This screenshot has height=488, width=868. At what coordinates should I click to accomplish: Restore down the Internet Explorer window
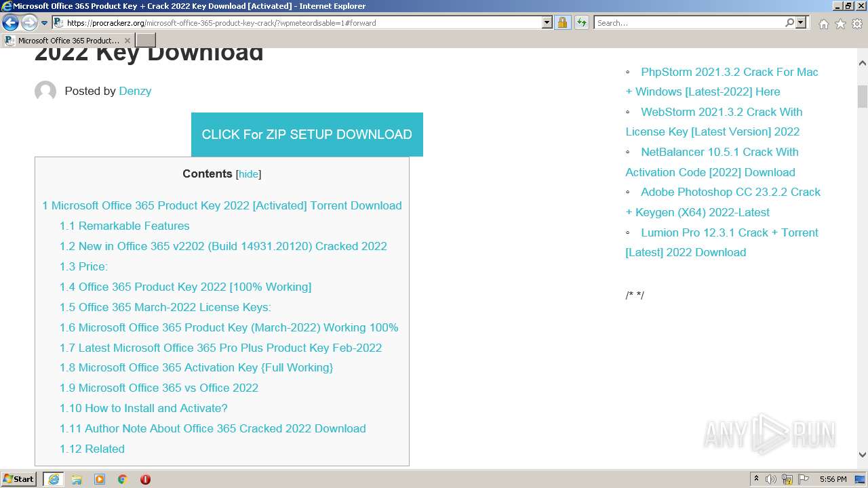[x=848, y=5]
